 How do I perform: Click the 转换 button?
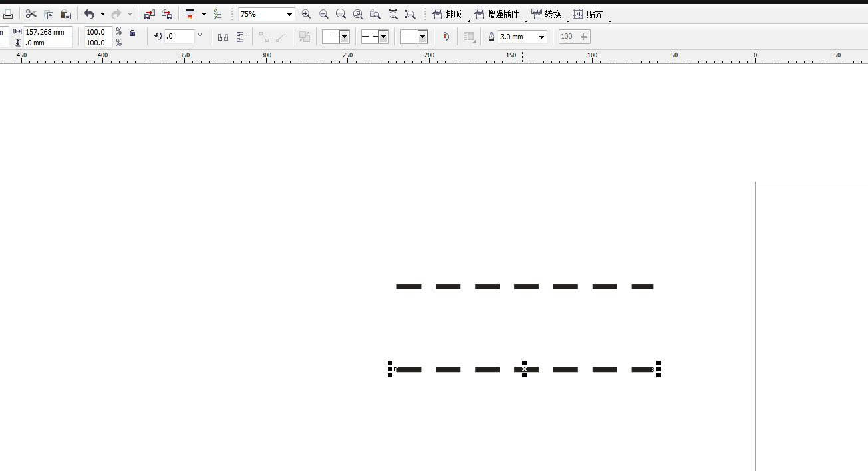(547, 14)
